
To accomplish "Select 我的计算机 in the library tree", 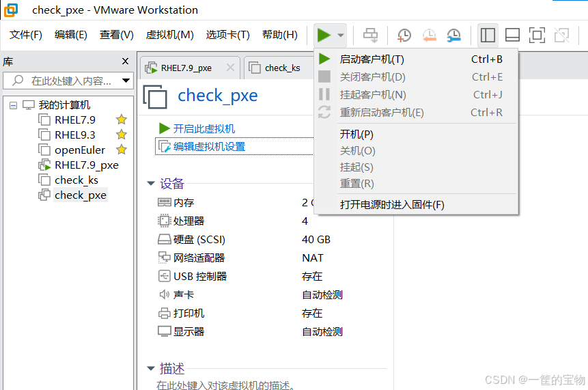I will tap(64, 105).
